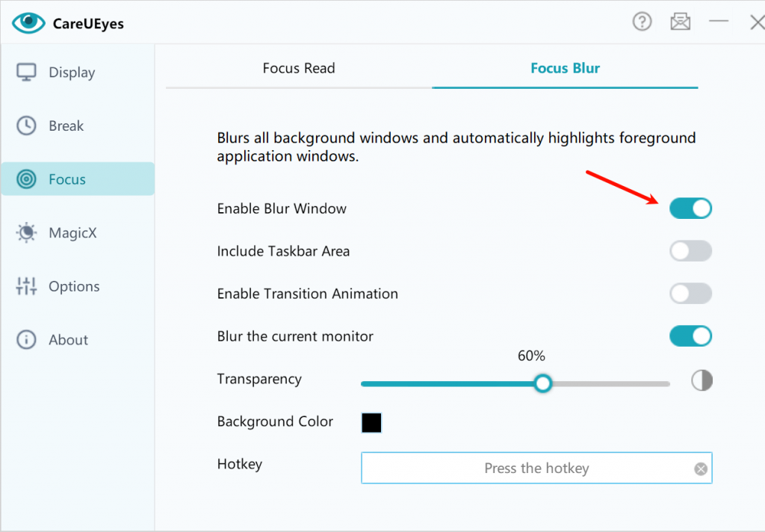Click the CareUEyes title text
This screenshot has width=765, height=532.
tap(88, 24)
